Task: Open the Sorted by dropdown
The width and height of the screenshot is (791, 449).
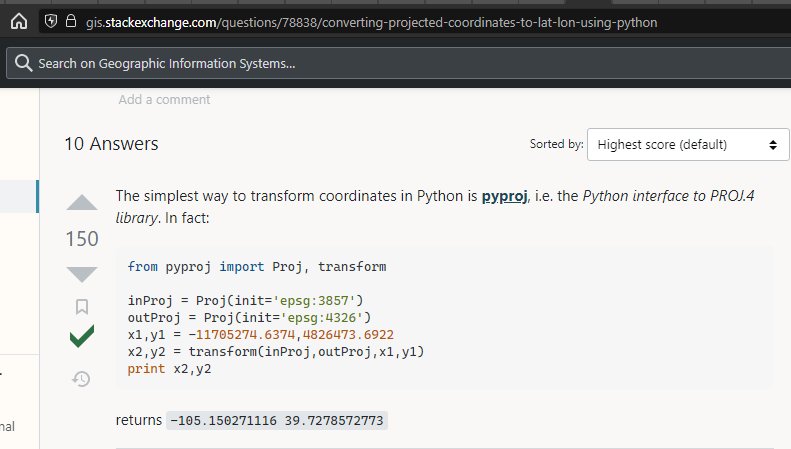Action: point(688,145)
